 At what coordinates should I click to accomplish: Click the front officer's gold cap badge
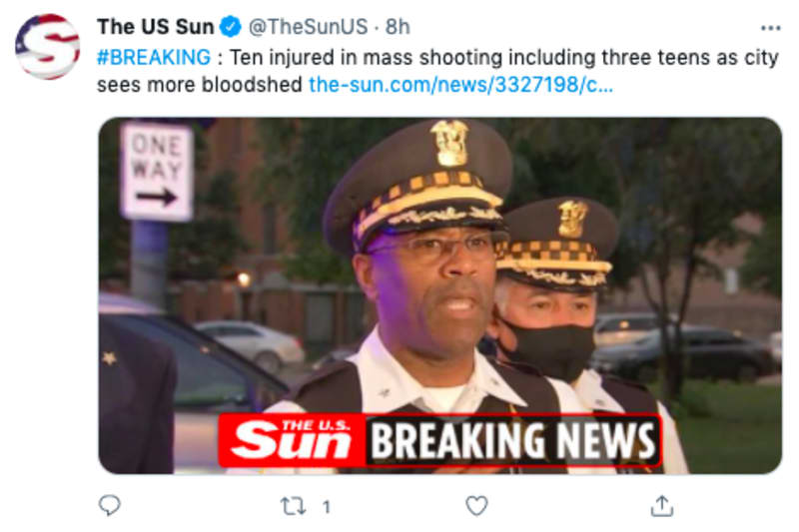(449, 143)
